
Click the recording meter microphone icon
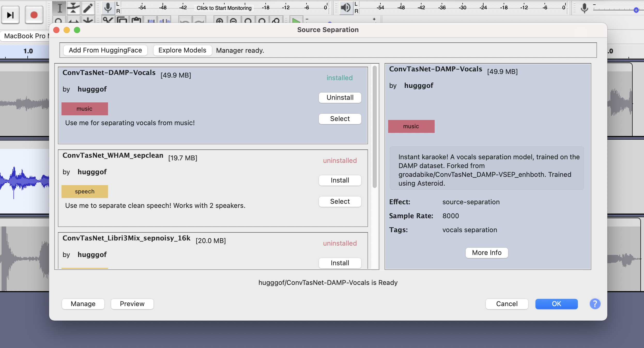[x=108, y=7]
